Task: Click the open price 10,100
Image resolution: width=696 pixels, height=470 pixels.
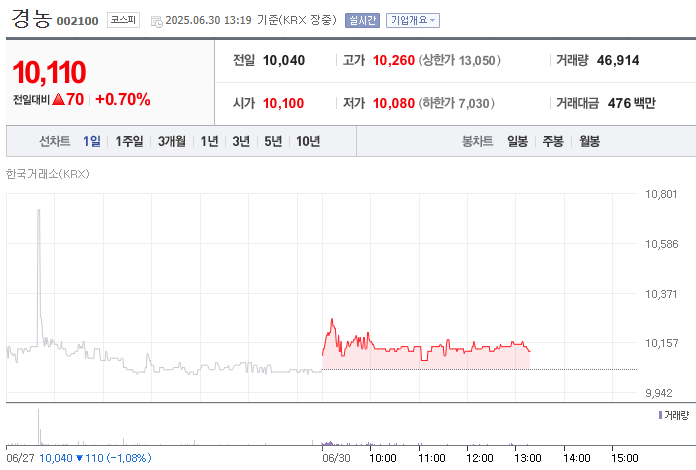Action: pyautogui.click(x=283, y=103)
